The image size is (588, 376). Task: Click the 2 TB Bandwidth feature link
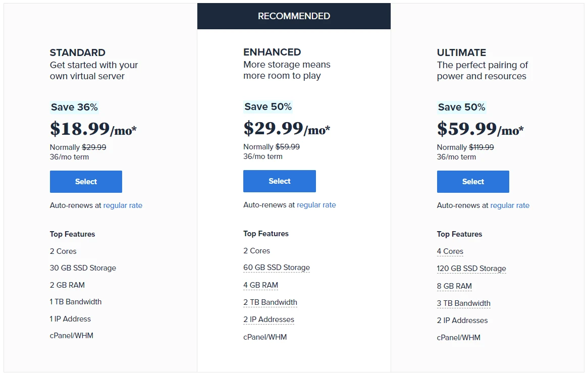point(270,302)
